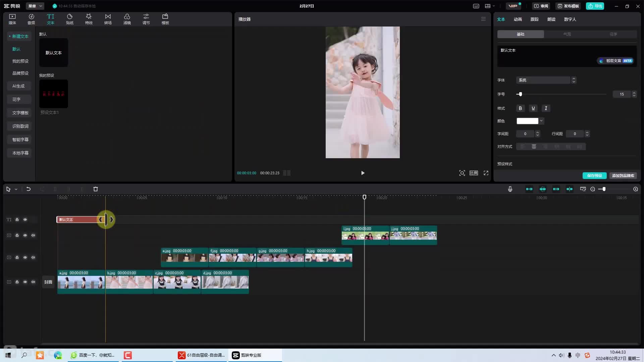Click the microphone record voiceover icon

(510, 189)
